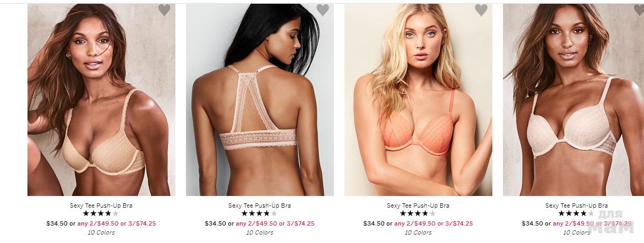Select the multi-buy price offer under racerback bra
This screenshot has height=243, width=644.
tap(275, 223)
